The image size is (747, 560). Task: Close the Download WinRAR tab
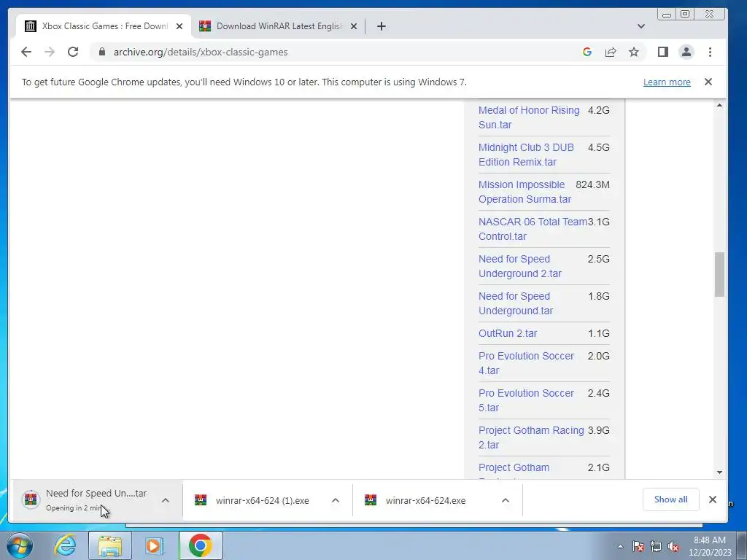click(x=354, y=26)
